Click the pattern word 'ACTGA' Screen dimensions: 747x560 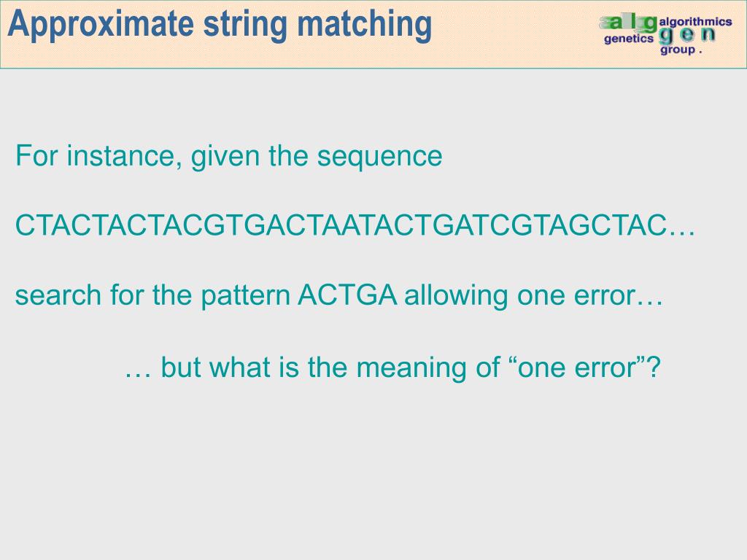pyautogui.click(x=347, y=295)
